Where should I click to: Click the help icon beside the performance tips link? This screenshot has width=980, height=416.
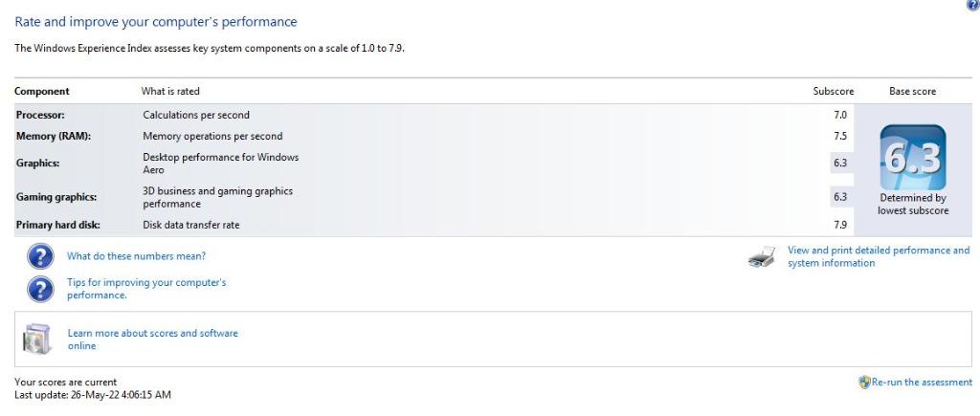pos(40,289)
